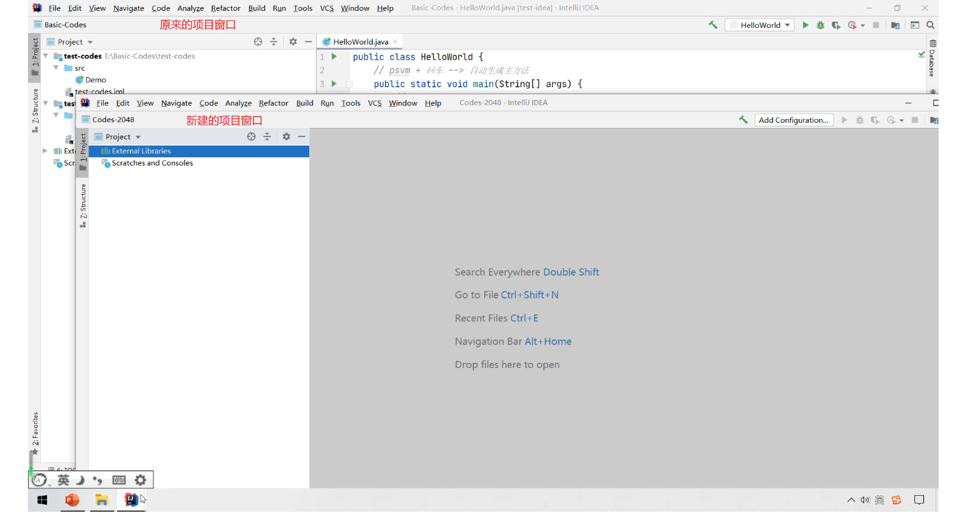Open Windows notification center
The height and width of the screenshot is (522, 980).
coord(919,500)
